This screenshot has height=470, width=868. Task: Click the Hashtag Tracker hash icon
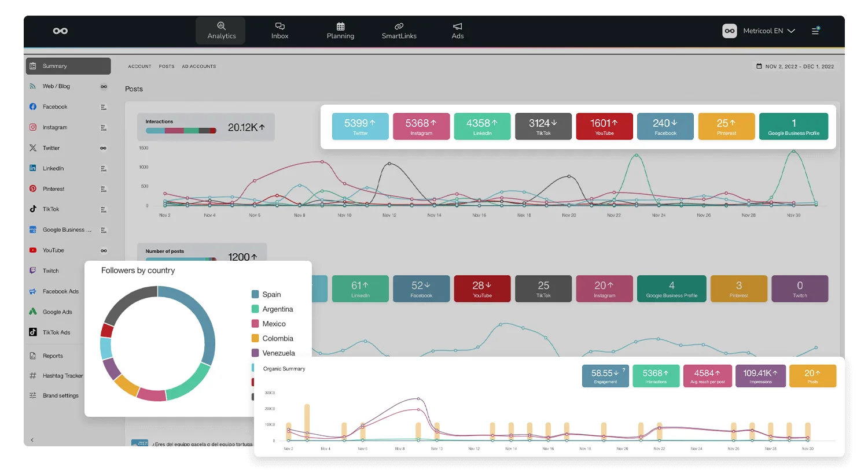(33, 376)
